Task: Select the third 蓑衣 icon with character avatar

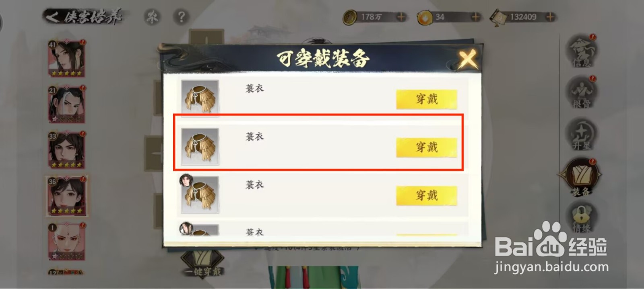Action: [200, 195]
